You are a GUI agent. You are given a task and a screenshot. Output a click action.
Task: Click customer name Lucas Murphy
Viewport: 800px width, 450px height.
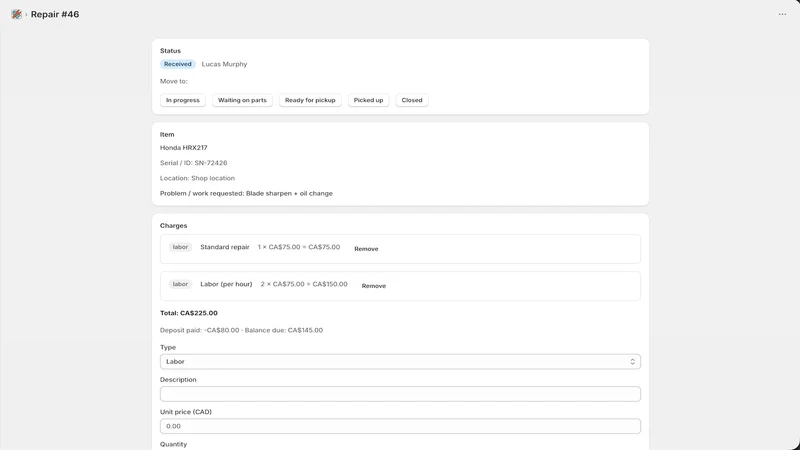[224, 64]
